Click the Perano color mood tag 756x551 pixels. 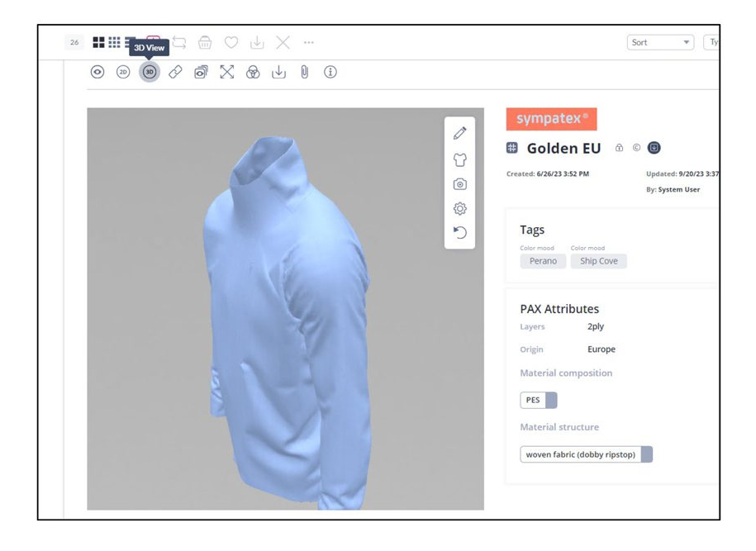[543, 261]
